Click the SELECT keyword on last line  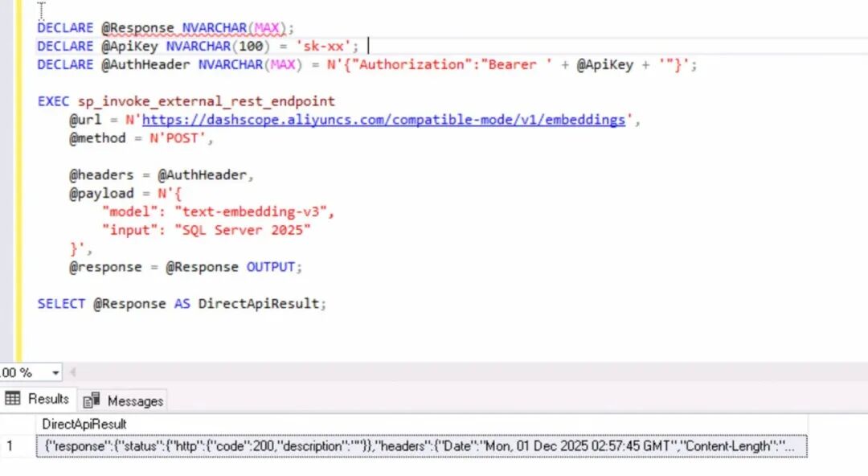click(x=61, y=304)
